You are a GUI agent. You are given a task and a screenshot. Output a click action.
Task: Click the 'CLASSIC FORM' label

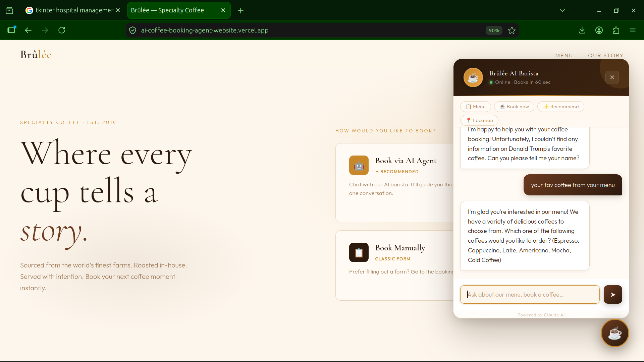(393, 259)
